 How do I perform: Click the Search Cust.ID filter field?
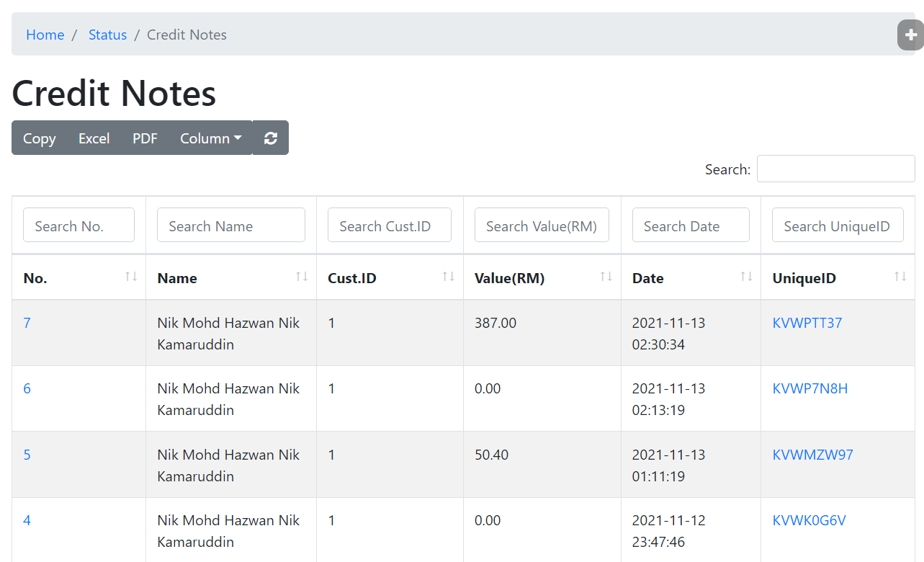[390, 225]
